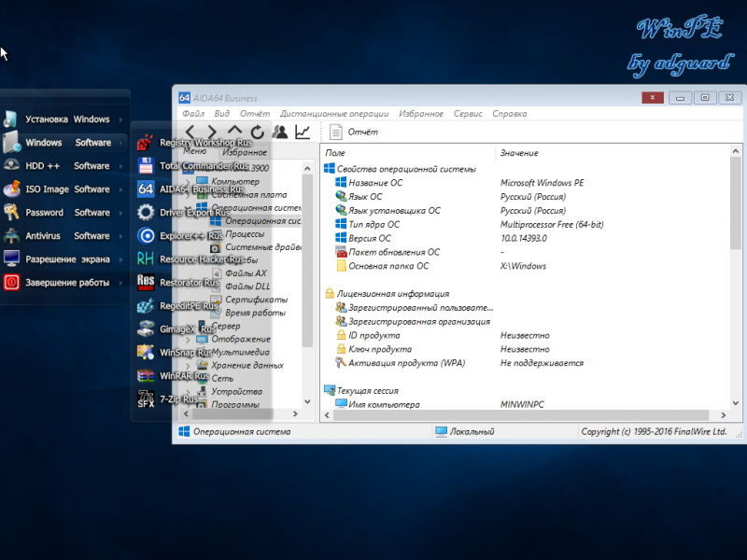Open Antivirus Software submenu
747x560 pixels.
[x=65, y=236]
